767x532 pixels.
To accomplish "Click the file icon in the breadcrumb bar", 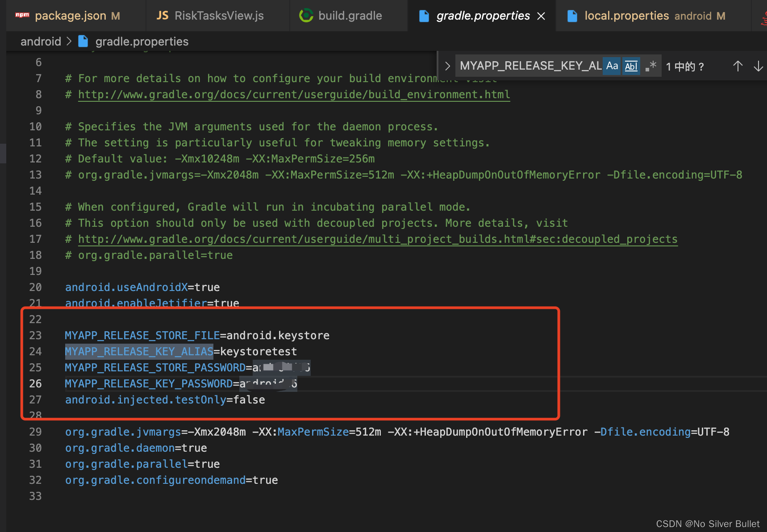I will 83,41.
